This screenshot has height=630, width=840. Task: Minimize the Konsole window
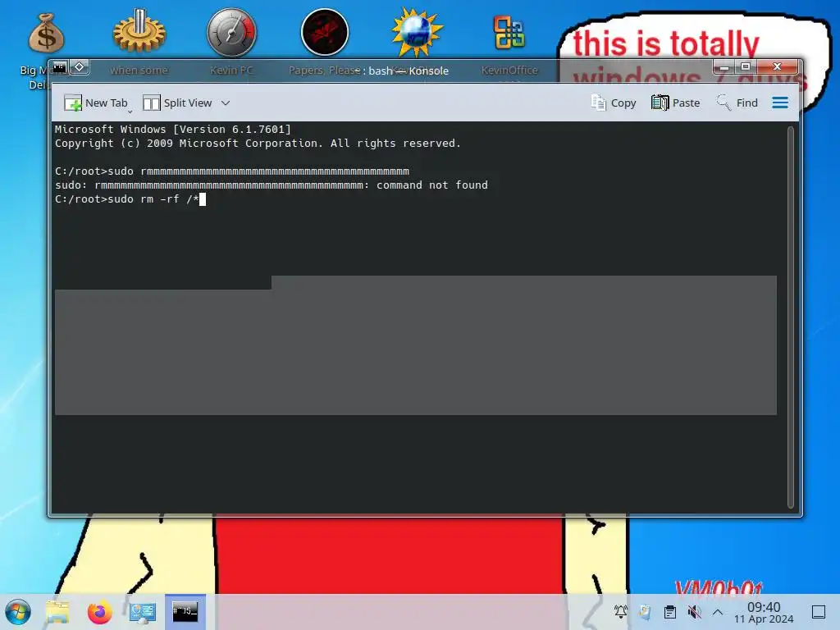724,67
